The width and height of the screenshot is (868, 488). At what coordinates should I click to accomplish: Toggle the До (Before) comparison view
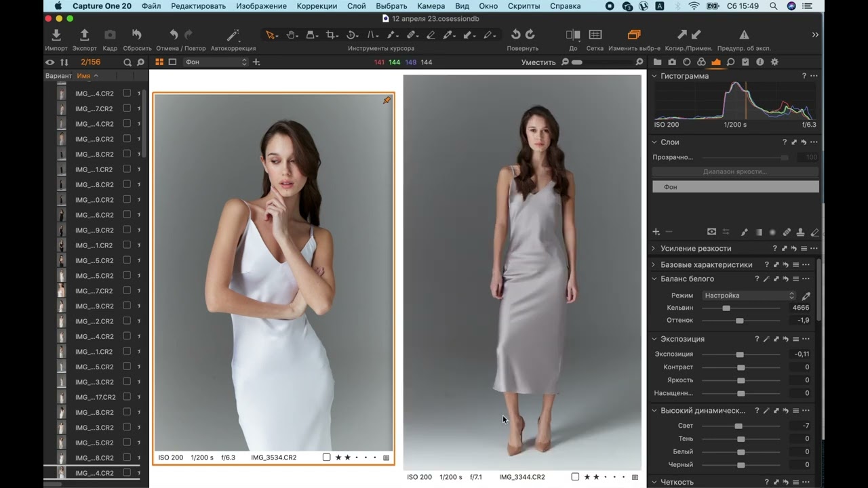click(573, 35)
